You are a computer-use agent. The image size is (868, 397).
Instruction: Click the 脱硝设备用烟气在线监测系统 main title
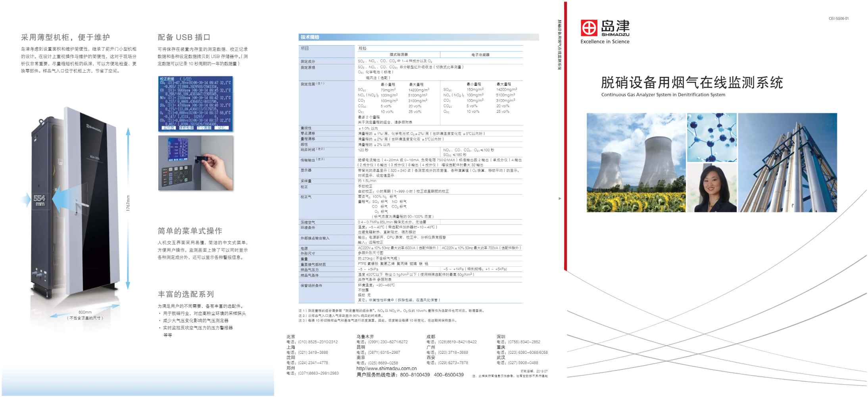[692, 83]
